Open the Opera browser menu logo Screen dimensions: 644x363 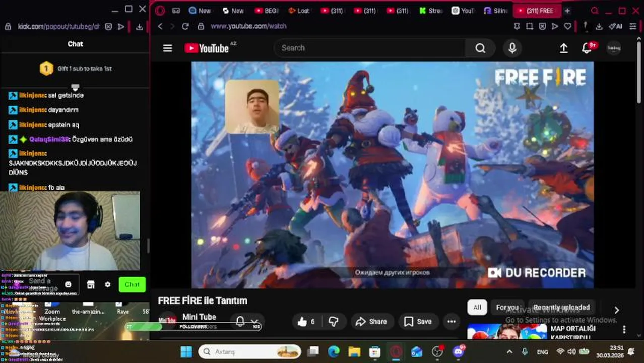click(160, 10)
